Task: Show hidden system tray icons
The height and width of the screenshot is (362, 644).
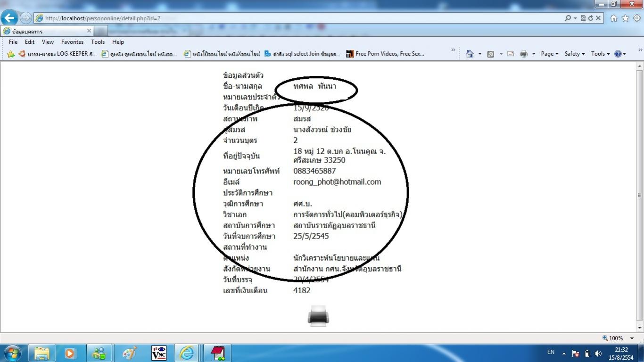Action: pyautogui.click(x=564, y=353)
